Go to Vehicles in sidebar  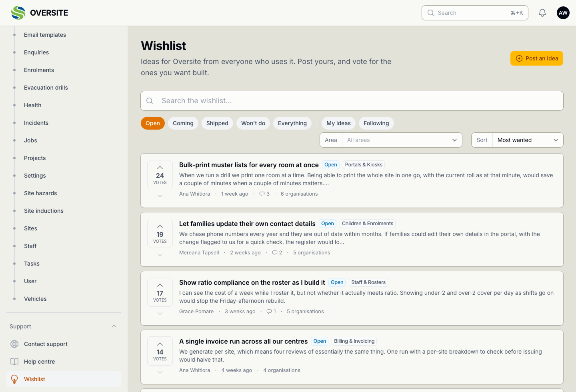tap(35, 299)
